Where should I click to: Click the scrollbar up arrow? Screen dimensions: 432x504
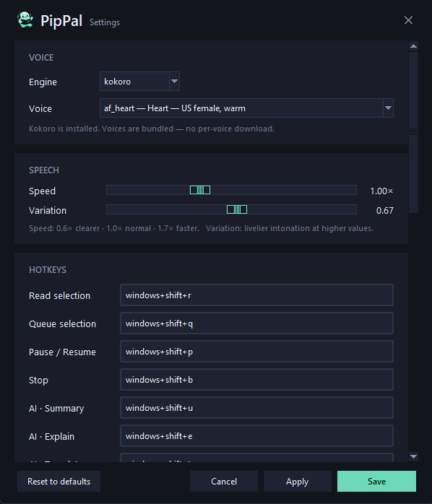pyautogui.click(x=414, y=46)
